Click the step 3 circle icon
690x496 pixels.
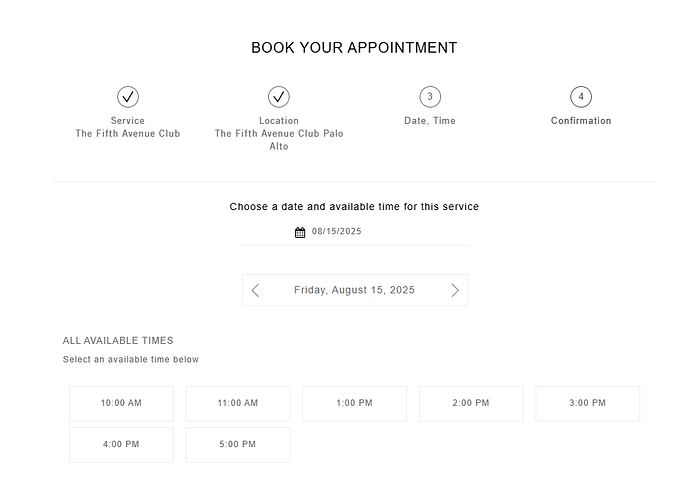430,97
